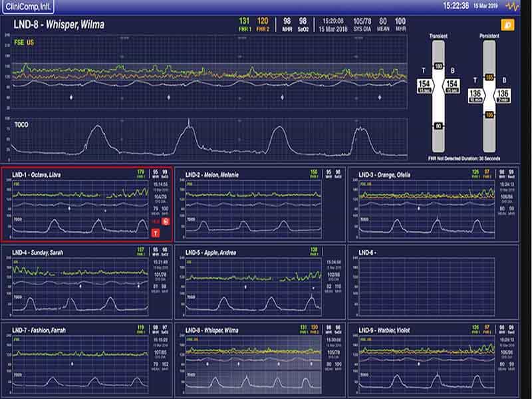The width and height of the screenshot is (532, 399).
Task: Select the LND-3 Orange, Ofelia tile
Action: pos(434,204)
